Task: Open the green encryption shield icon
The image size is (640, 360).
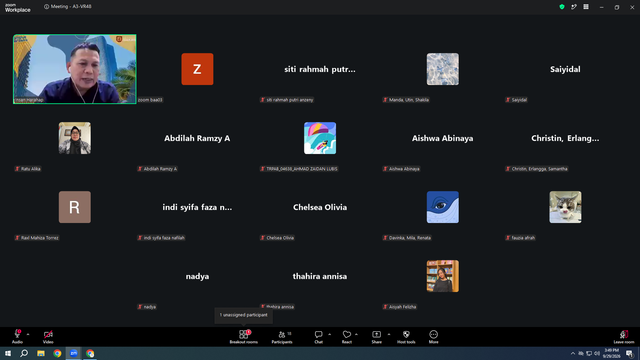Action: [562, 7]
